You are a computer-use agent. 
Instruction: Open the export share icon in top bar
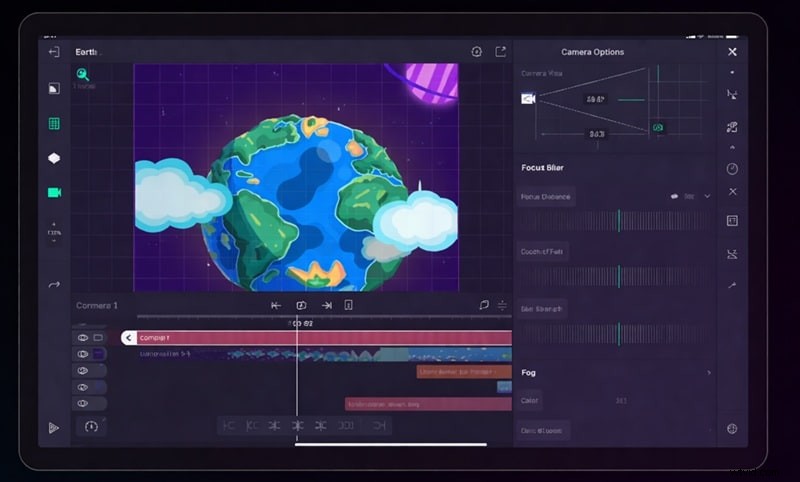(501, 52)
